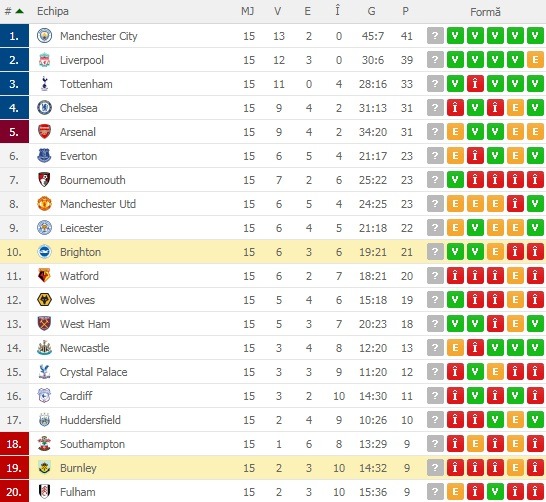This screenshot has width=546, height=502.
Task: Sort table by the rank arrow
Action: coord(20,11)
